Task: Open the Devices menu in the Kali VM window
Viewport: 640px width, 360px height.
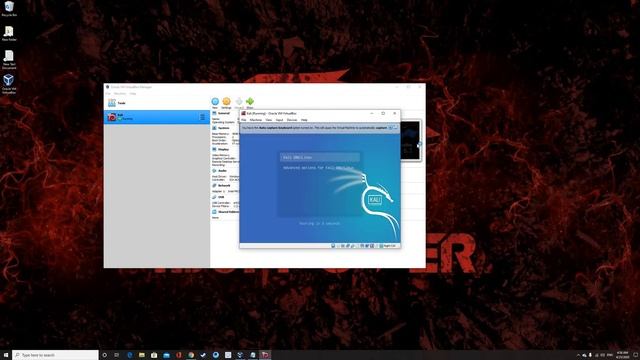Action: pos(292,120)
